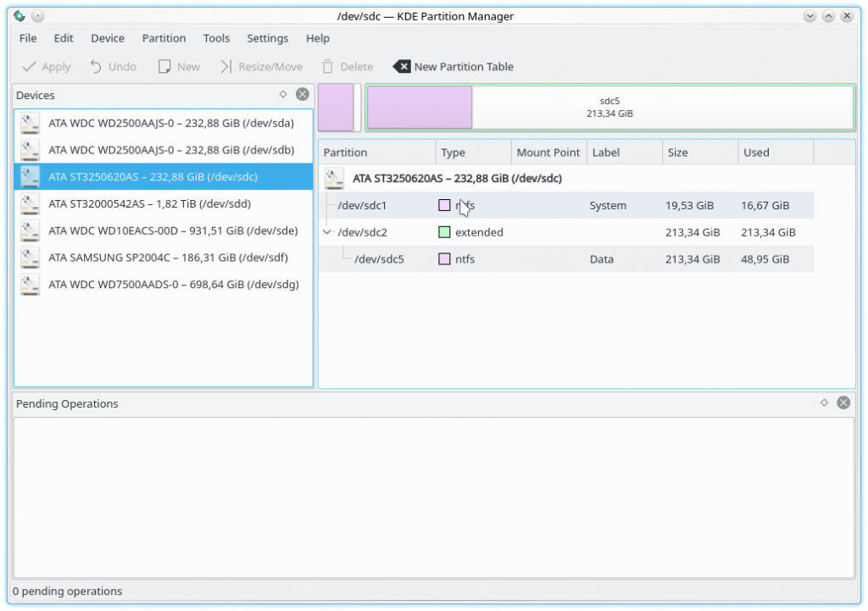Click the KDE Partition Manager app icon in title bar
This screenshot has height=611, width=868.
19,16
